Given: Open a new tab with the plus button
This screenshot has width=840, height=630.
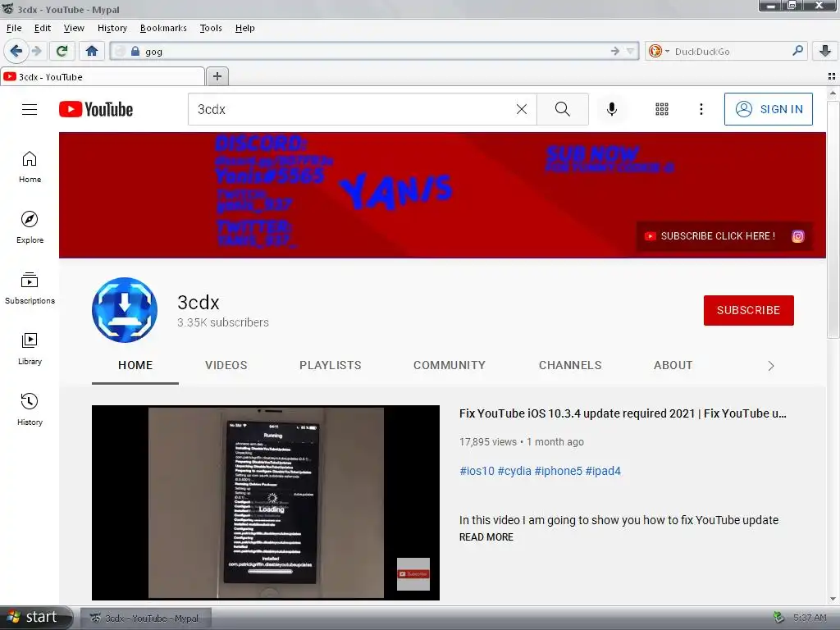Looking at the screenshot, I should 217,76.
